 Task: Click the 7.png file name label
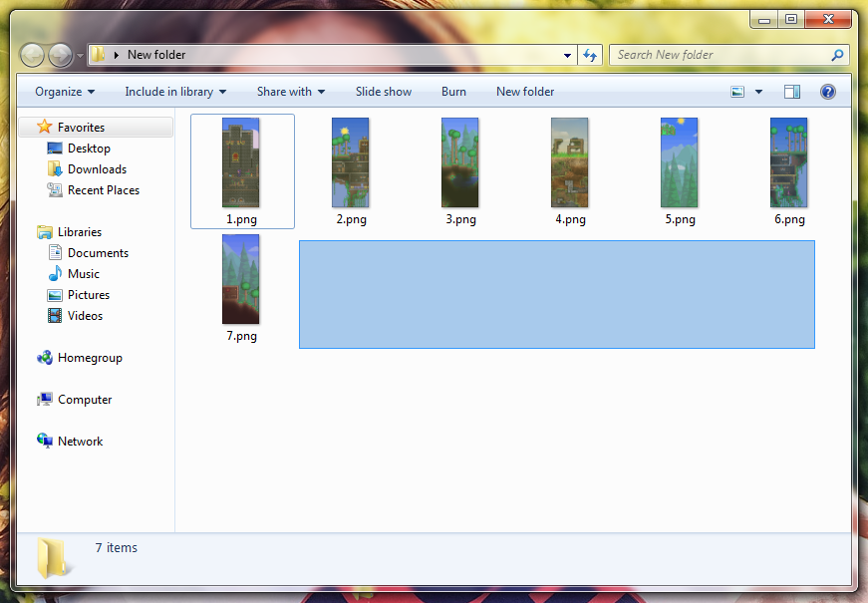click(241, 336)
